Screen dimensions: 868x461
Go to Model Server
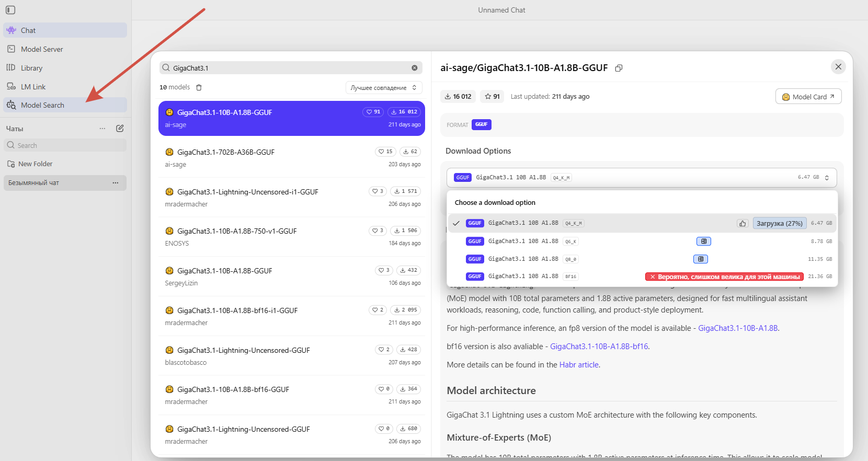point(65,49)
